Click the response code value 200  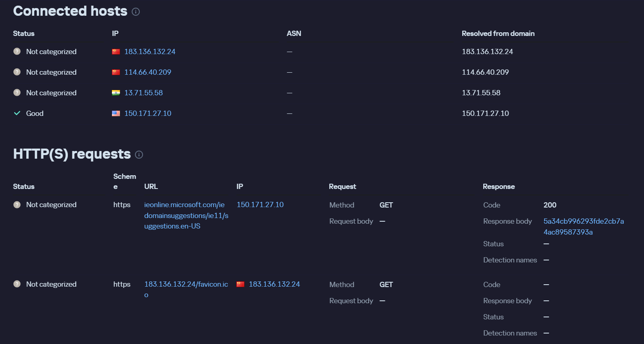pyautogui.click(x=550, y=205)
